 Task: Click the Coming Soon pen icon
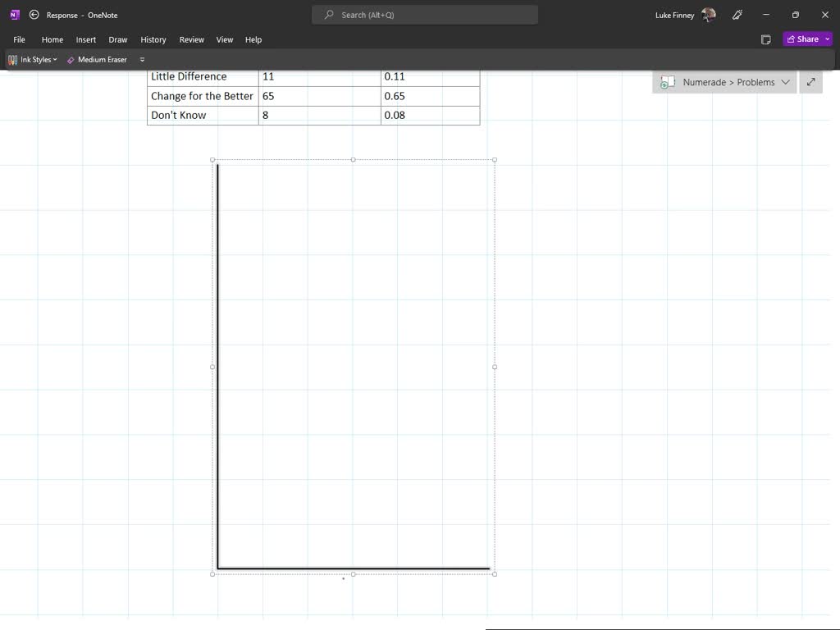pyautogui.click(x=737, y=15)
